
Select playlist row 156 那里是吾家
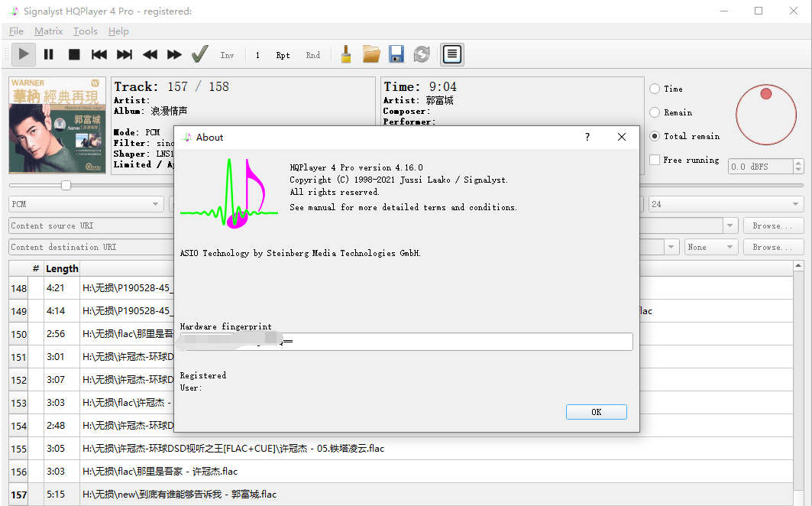click(x=400, y=472)
